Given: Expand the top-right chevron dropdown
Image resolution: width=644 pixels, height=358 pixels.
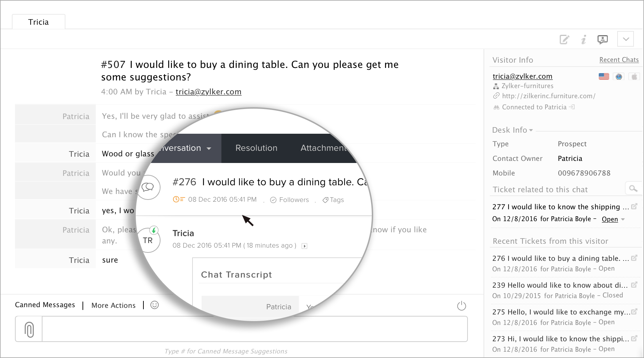Looking at the screenshot, I should 626,39.
